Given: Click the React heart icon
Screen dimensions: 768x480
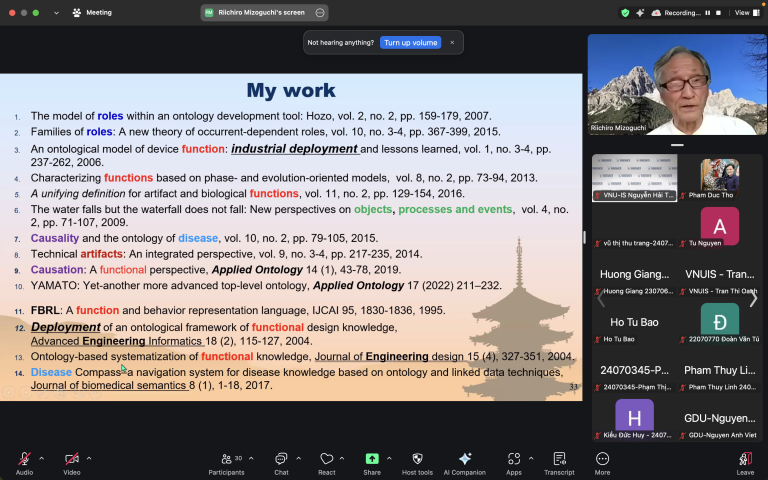Looking at the screenshot, I should click(326, 459).
